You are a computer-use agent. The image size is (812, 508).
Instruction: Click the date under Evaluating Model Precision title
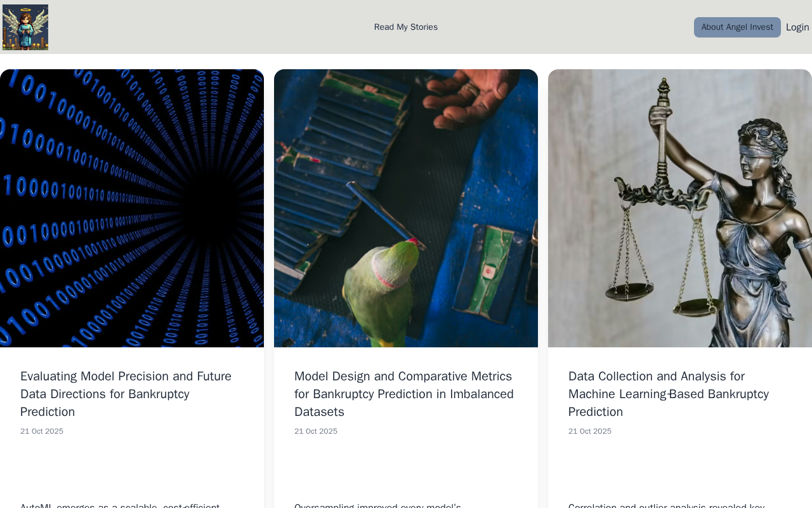pyautogui.click(x=42, y=431)
